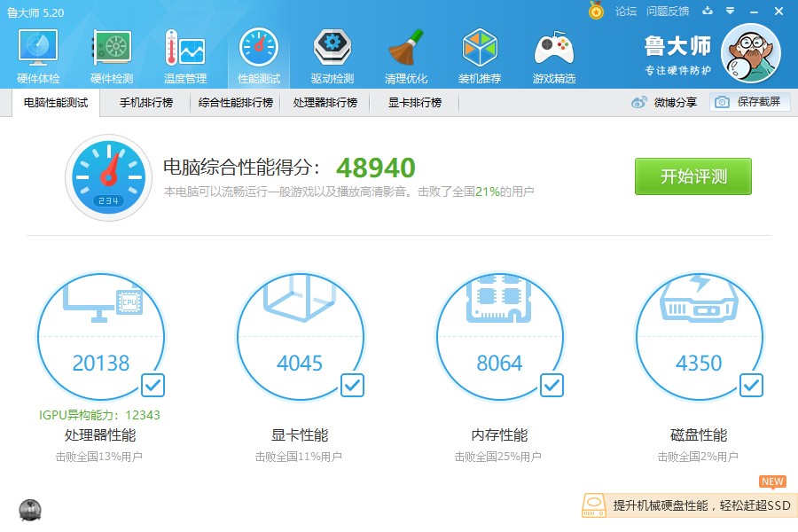This screenshot has width=798, height=532.
Task: Switch to 电脑性能测试 tab
Action: [x=56, y=102]
